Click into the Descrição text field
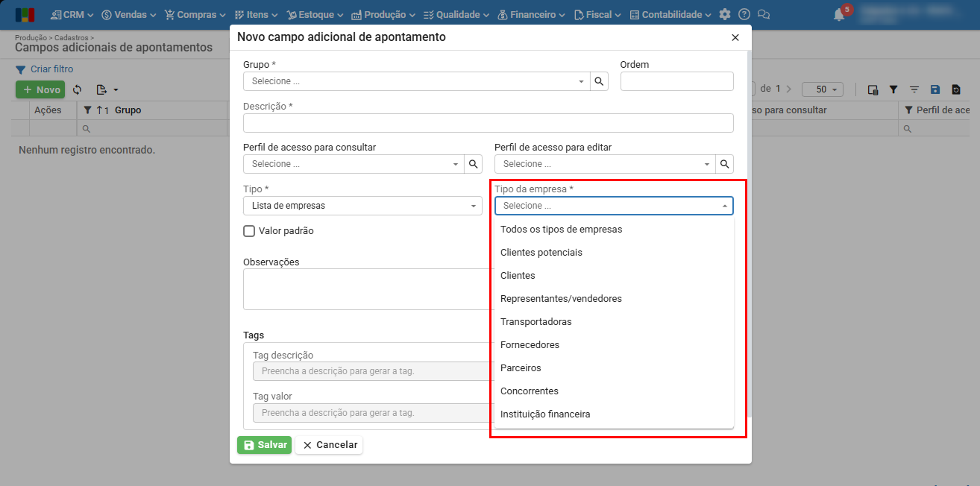 tap(488, 123)
